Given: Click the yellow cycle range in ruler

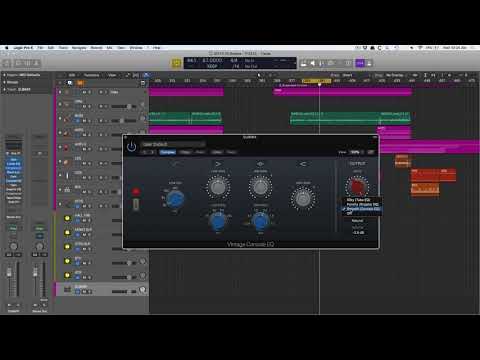Looking at the screenshot, I should coord(316,81).
